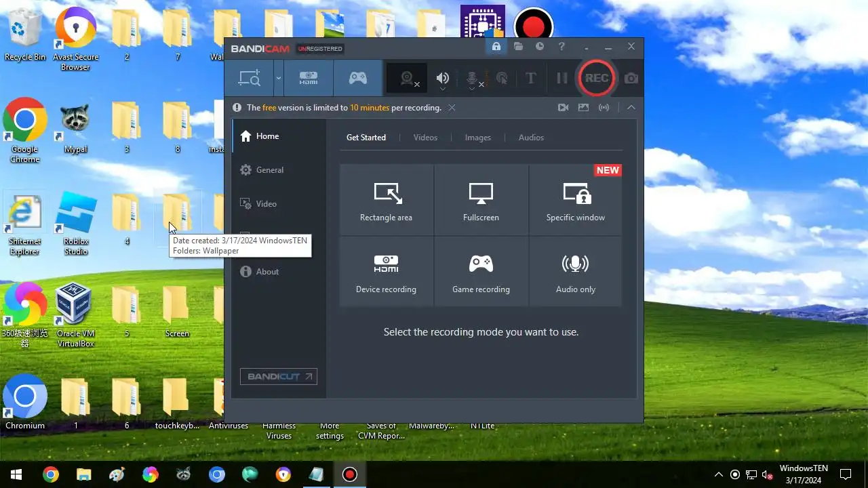The width and height of the screenshot is (868, 488).
Task: Choose Device recording mode tile
Action: (387, 272)
